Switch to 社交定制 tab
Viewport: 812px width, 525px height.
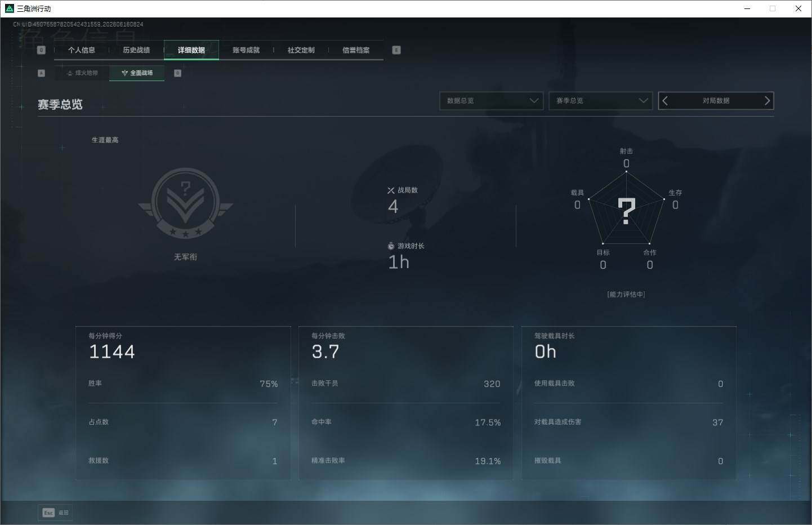[x=301, y=50]
